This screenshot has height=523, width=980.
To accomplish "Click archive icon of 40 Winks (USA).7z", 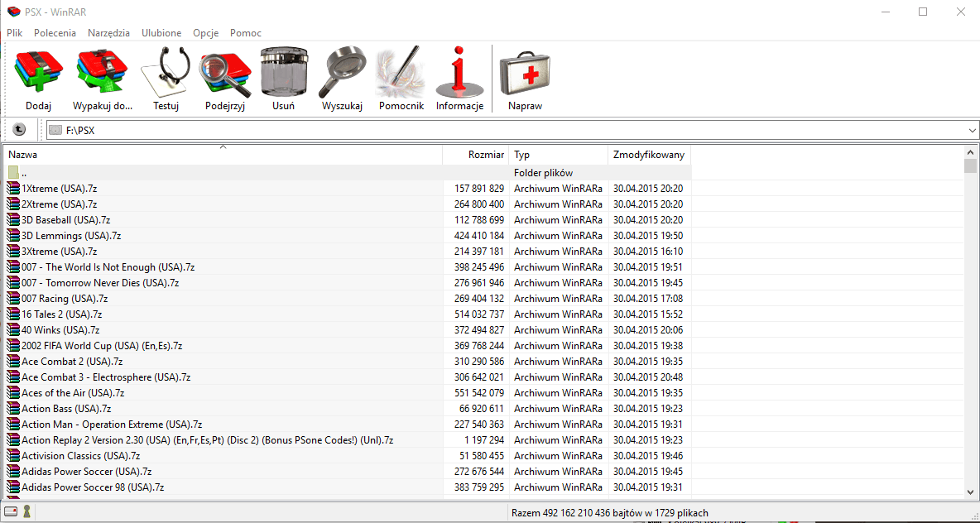I will click(x=13, y=330).
